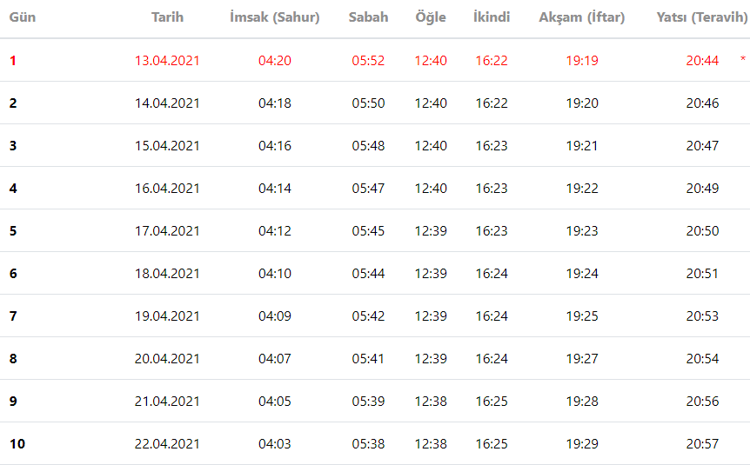Select the İkindi column header

click(x=491, y=18)
